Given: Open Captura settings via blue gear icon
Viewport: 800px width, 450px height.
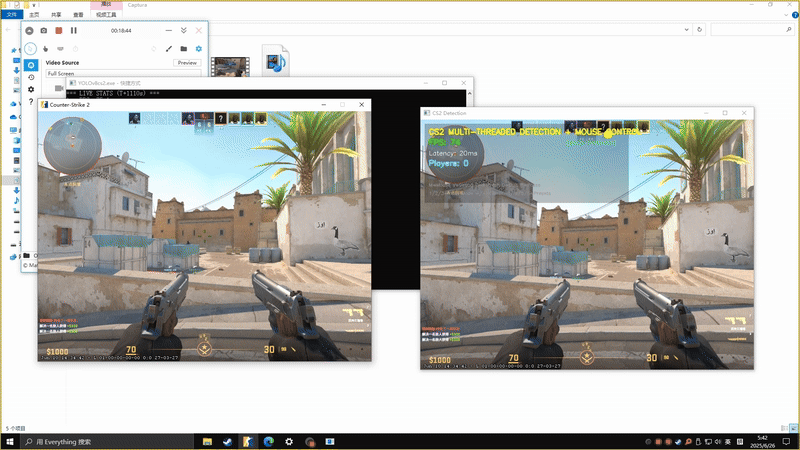Looking at the screenshot, I should [x=198, y=49].
